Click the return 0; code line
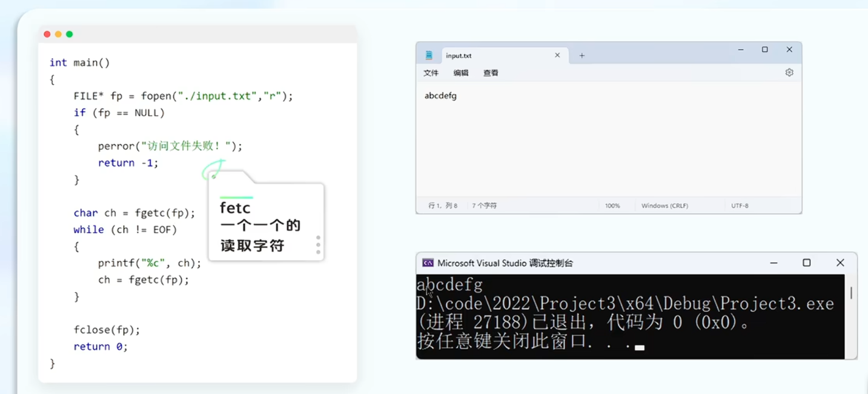Screen dimensions: 868x394 click(x=101, y=347)
